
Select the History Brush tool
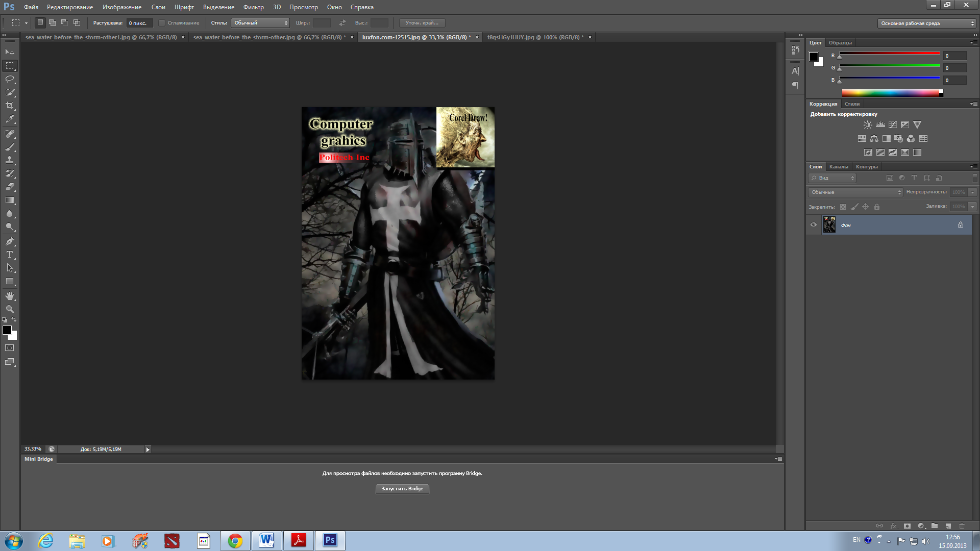[x=10, y=173]
